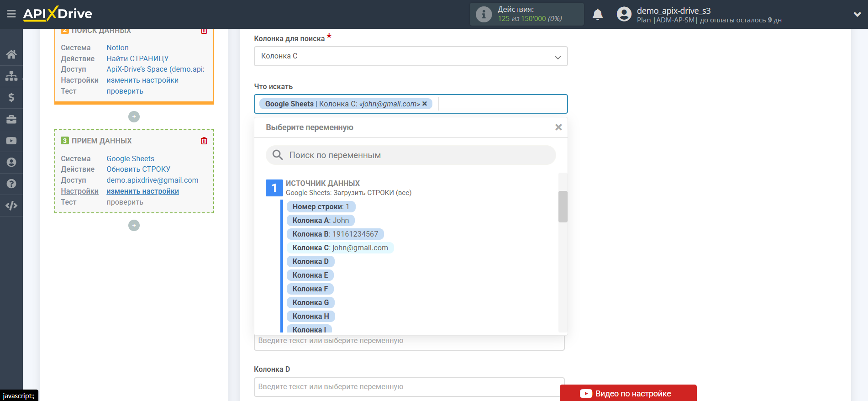Click the field above Колонка D
Image resolution: width=868 pixels, height=401 pixels.
point(409,342)
